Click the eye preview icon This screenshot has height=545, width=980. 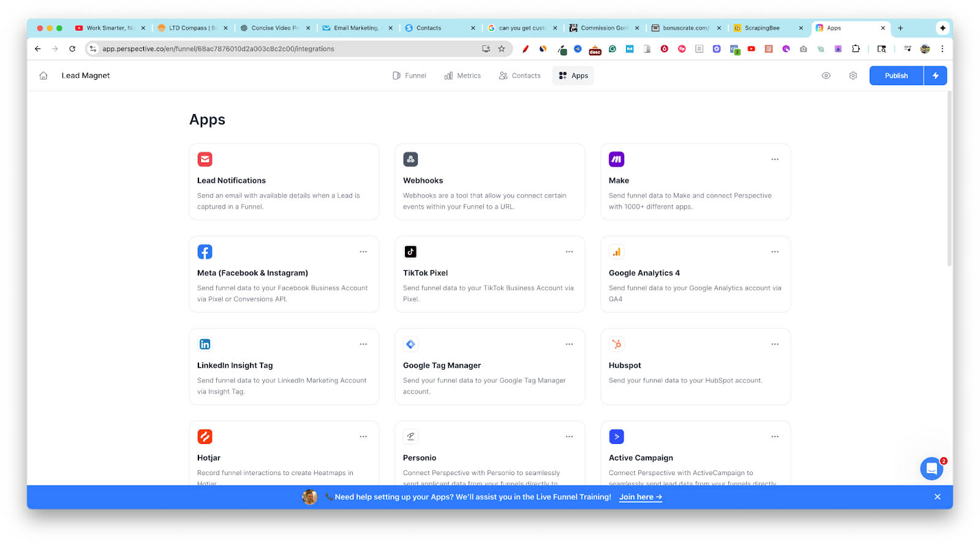pos(826,76)
